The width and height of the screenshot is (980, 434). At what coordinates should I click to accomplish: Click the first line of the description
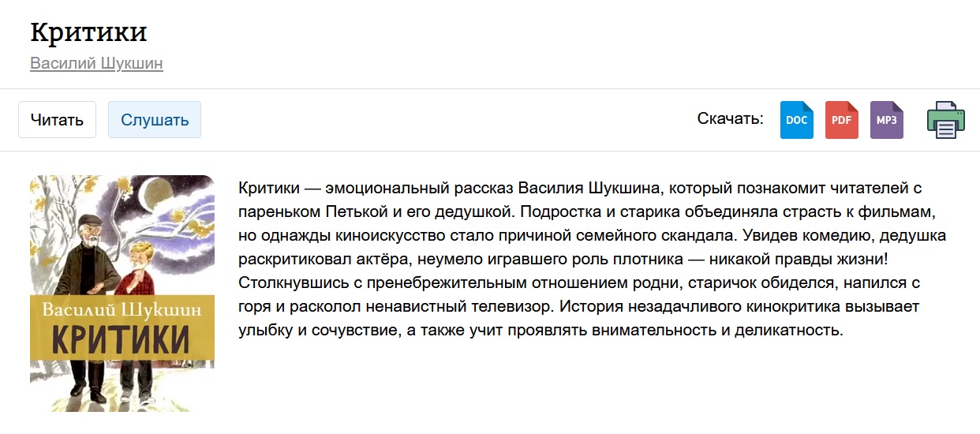(579, 189)
